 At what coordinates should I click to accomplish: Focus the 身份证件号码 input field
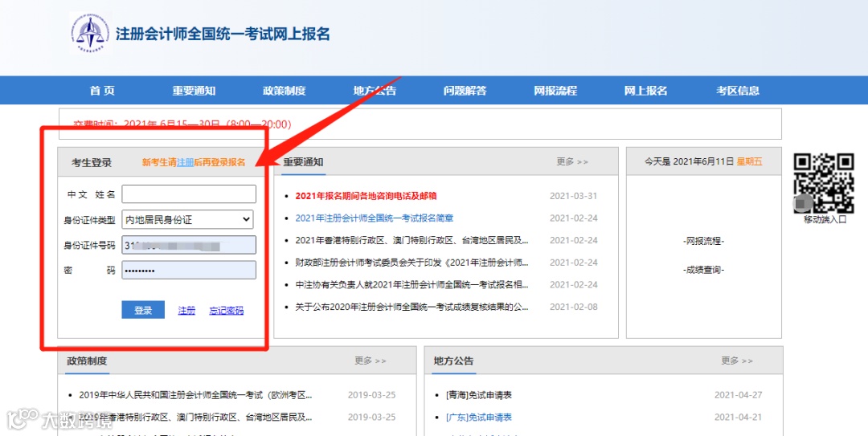click(x=189, y=245)
